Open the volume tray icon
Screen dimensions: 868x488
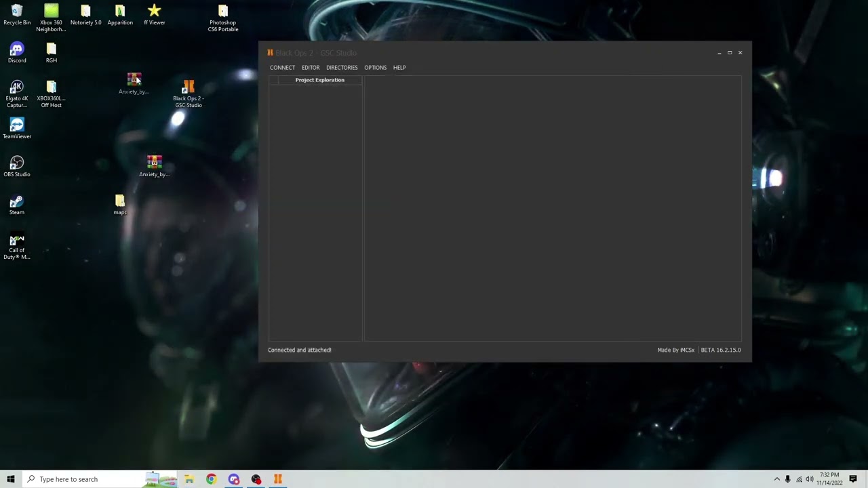[x=810, y=479]
